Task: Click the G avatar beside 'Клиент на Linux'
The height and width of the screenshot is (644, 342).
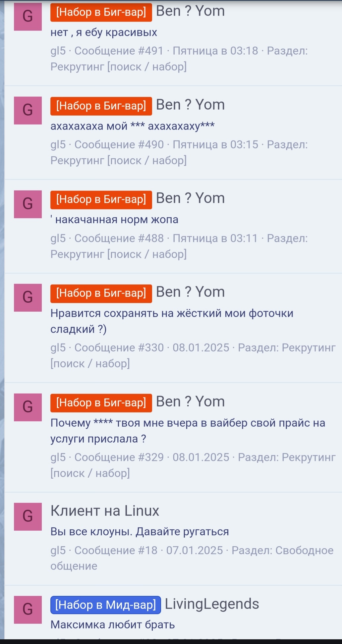Action: pyautogui.click(x=28, y=515)
